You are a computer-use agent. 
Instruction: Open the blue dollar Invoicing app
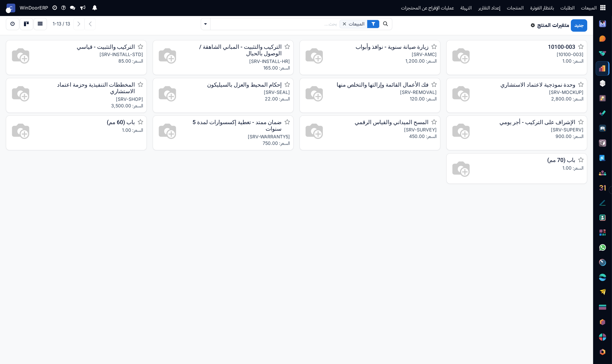[602, 158]
